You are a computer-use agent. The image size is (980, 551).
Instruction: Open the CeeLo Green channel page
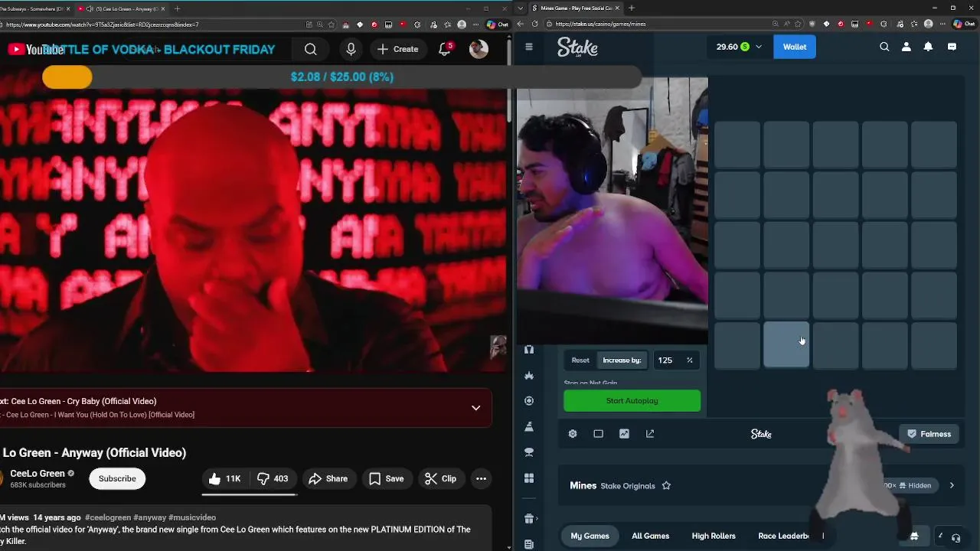[37, 473]
